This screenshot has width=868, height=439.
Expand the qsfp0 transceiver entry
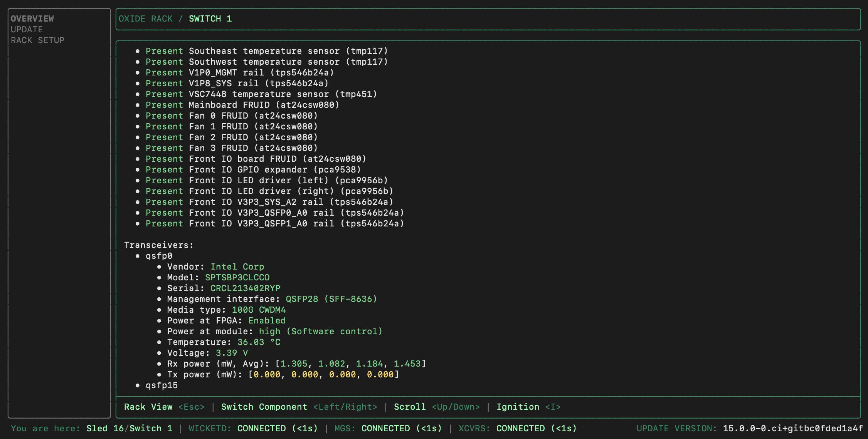tap(159, 256)
